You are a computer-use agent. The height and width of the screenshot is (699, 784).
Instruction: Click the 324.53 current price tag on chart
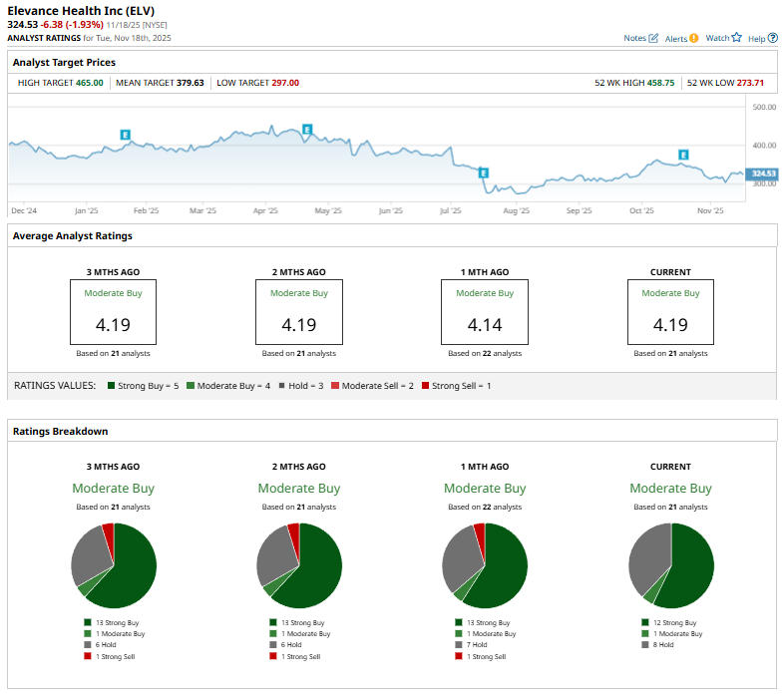tap(762, 174)
